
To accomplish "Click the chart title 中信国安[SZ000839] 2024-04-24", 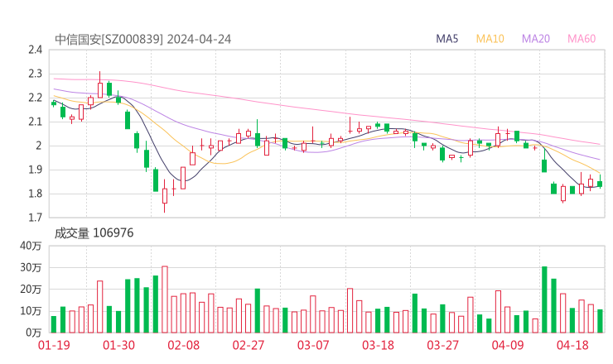I will click(143, 40).
